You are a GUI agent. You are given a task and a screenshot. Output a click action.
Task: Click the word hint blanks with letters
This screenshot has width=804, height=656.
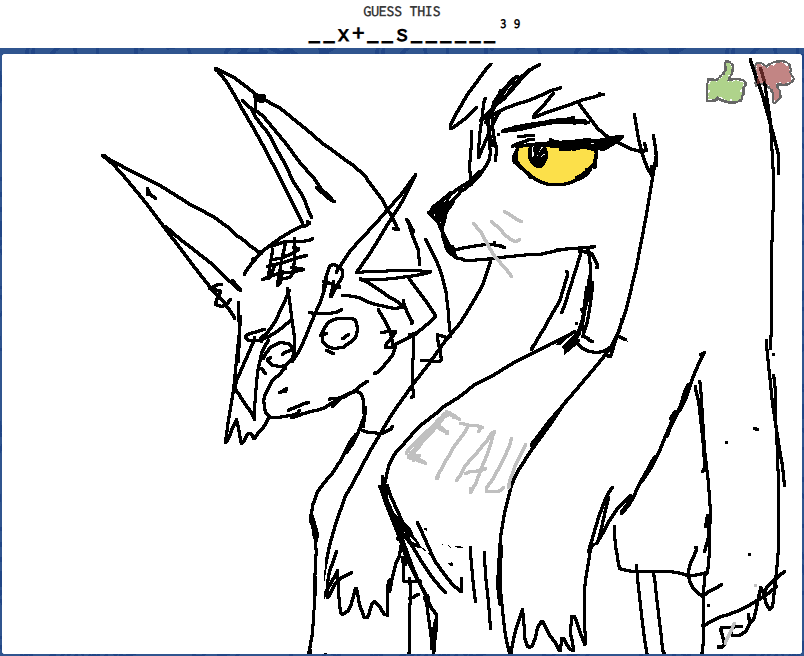click(401, 35)
